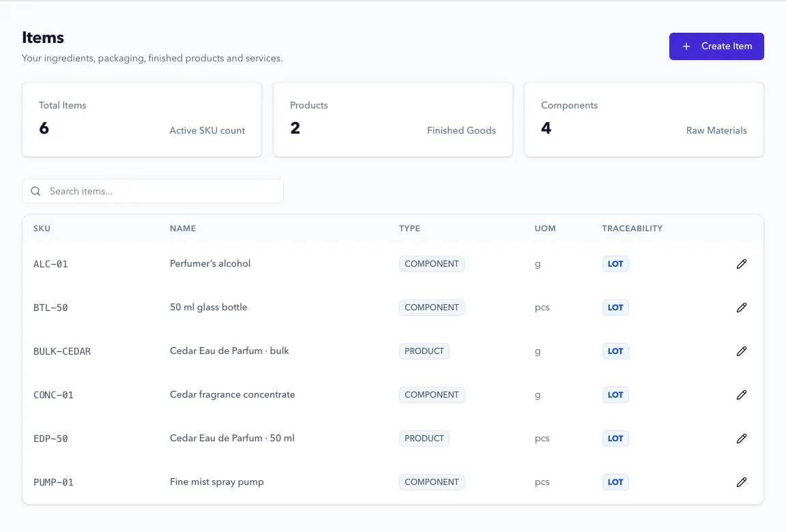This screenshot has height=532, width=786.
Task: Select SKU CONC-01
Action: click(53, 395)
